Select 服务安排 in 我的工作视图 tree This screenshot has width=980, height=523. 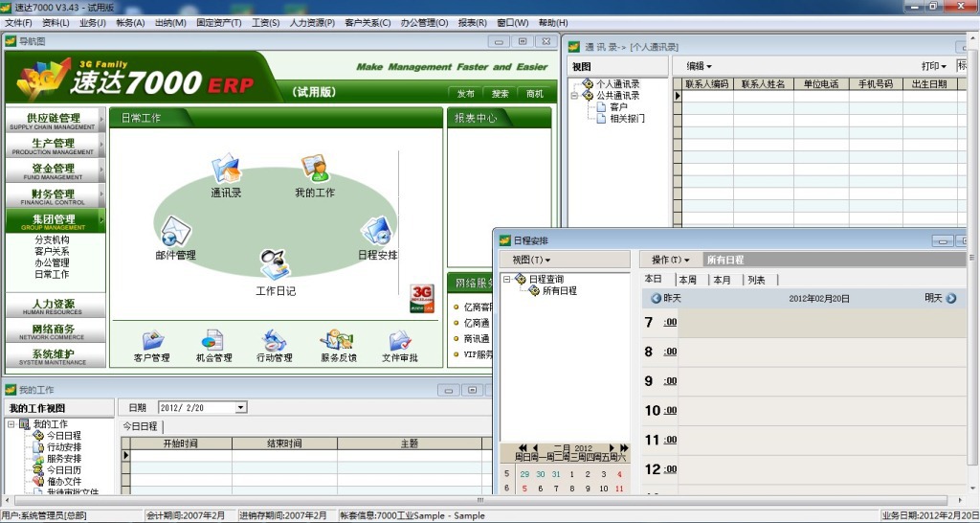point(64,459)
